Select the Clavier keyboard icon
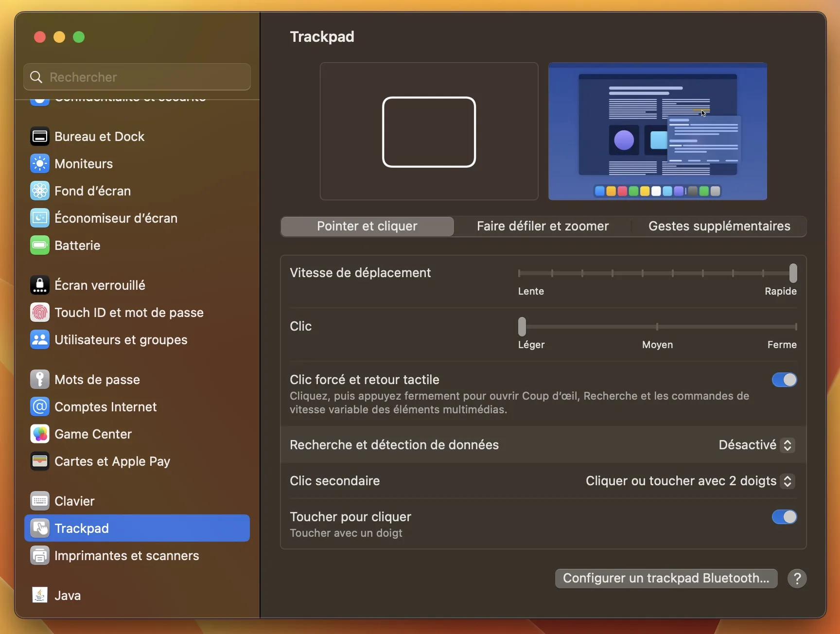 pos(39,501)
